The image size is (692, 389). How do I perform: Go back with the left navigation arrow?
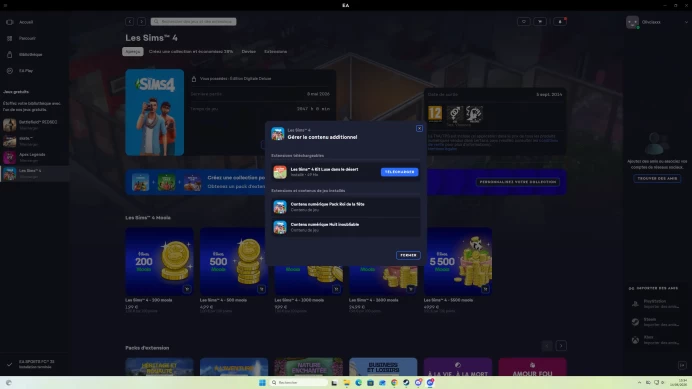[x=129, y=21]
